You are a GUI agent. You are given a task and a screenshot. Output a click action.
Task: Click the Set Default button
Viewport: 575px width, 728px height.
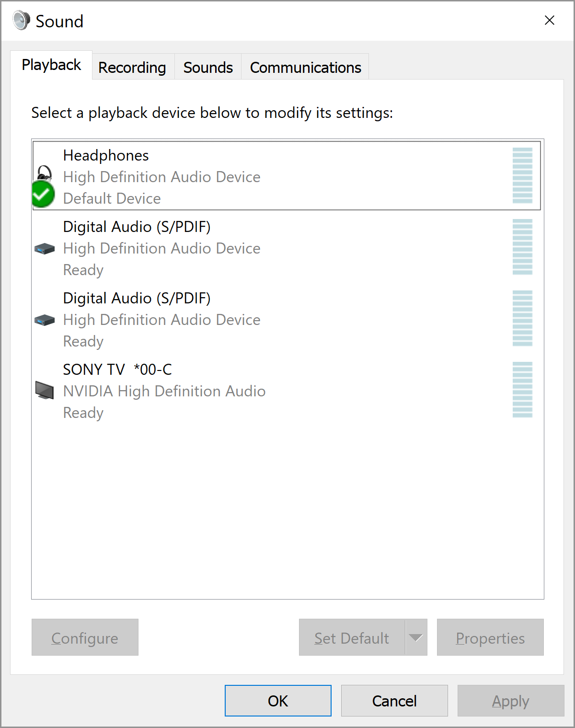coord(351,637)
